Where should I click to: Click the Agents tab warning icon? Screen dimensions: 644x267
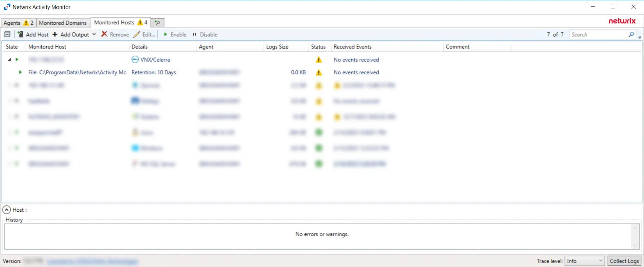pyautogui.click(x=26, y=23)
